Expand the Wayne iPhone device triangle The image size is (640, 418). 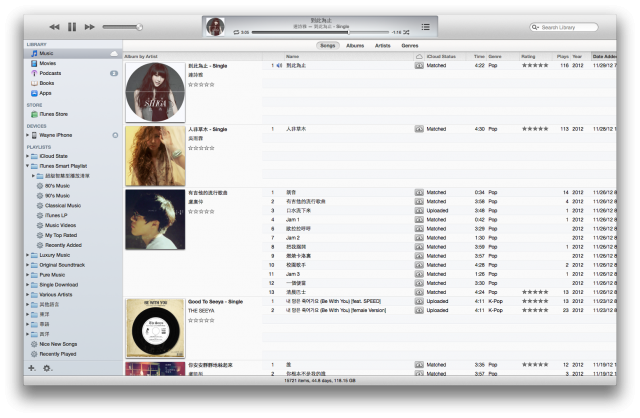click(x=28, y=135)
